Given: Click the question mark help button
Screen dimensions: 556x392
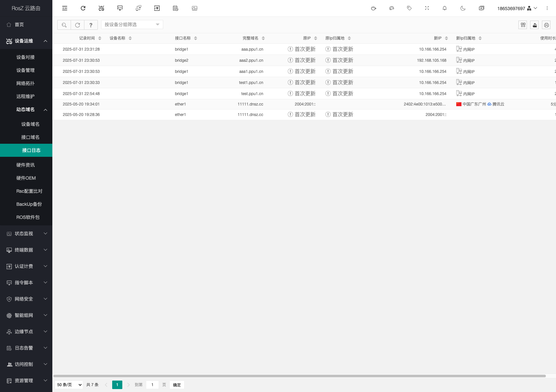Looking at the screenshot, I should point(91,25).
